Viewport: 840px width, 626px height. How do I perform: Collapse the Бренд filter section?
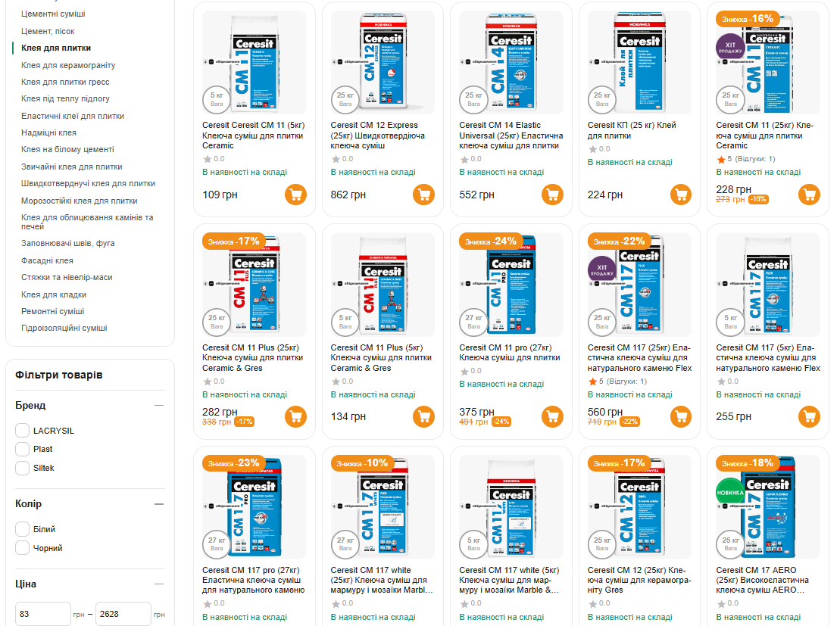[159, 406]
